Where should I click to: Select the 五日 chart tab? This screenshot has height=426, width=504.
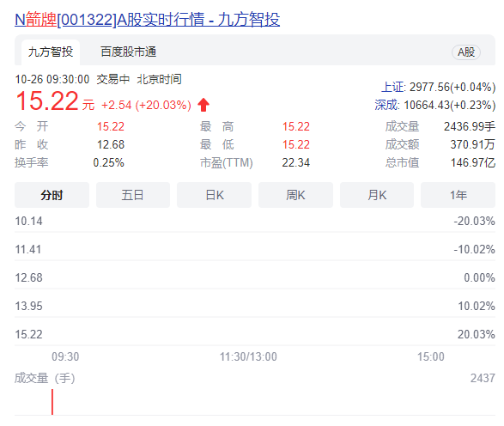tap(133, 195)
